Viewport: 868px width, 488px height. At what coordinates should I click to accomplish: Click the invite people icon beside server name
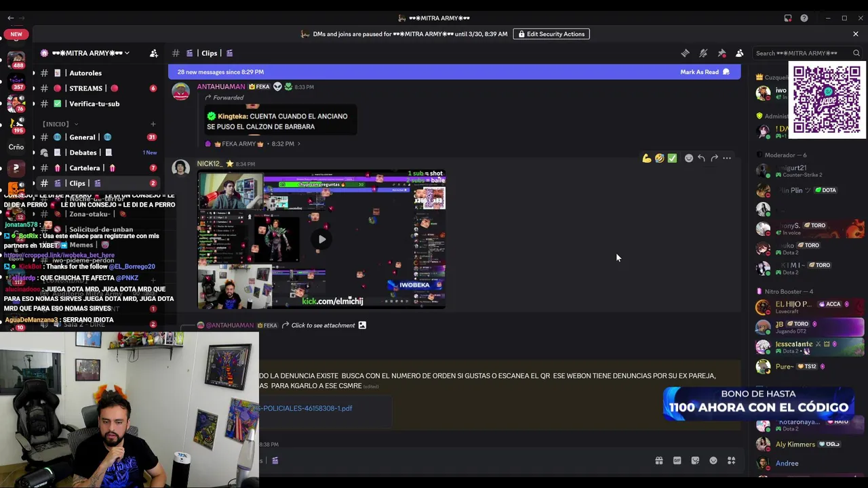tap(154, 53)
